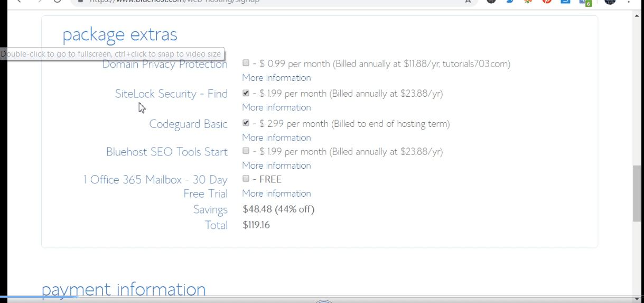Open More information under Bluehost SEO Tools
This screenshot has width=644, height=303.
(276, 166)
